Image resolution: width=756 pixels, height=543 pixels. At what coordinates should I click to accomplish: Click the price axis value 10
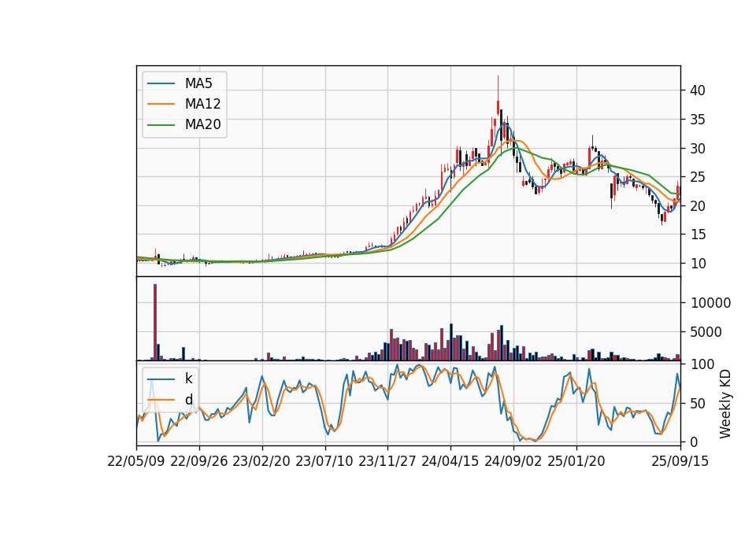(x=698, y=263)
